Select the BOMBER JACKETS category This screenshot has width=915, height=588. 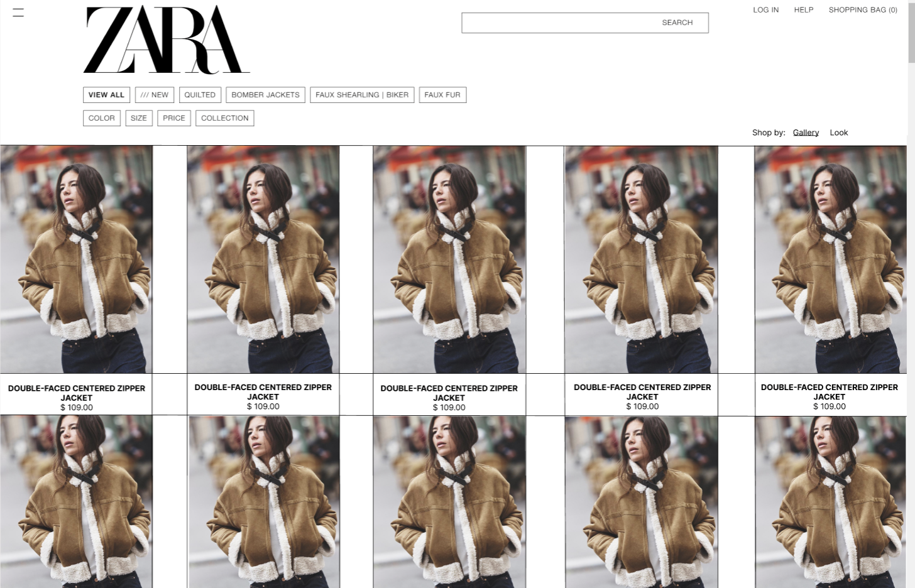[x=265, y=95]
